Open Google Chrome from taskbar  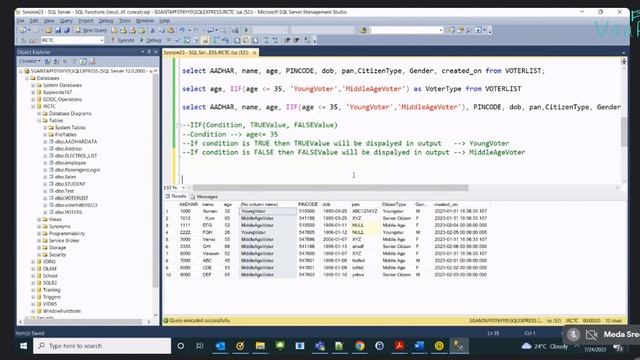[360, 346]
